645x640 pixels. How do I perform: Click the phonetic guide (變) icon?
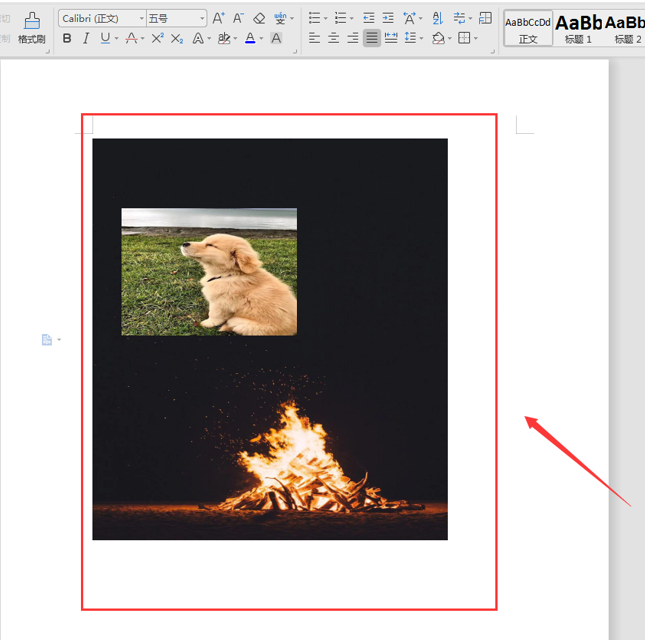(x=281, y=18)
